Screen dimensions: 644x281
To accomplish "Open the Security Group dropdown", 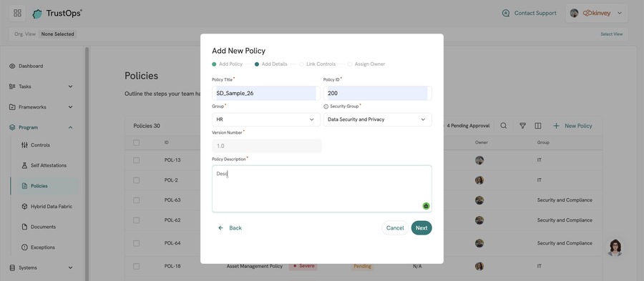I will click(377, 119).
